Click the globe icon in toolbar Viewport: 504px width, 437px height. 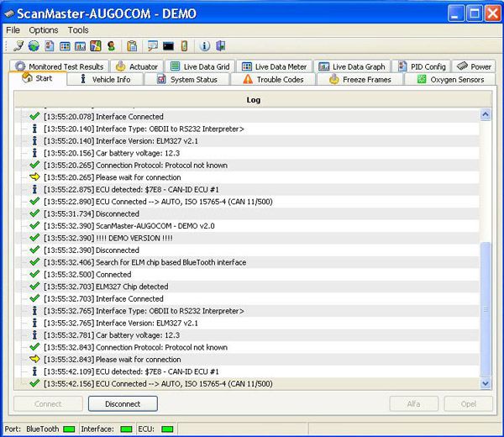pos(34,45)
